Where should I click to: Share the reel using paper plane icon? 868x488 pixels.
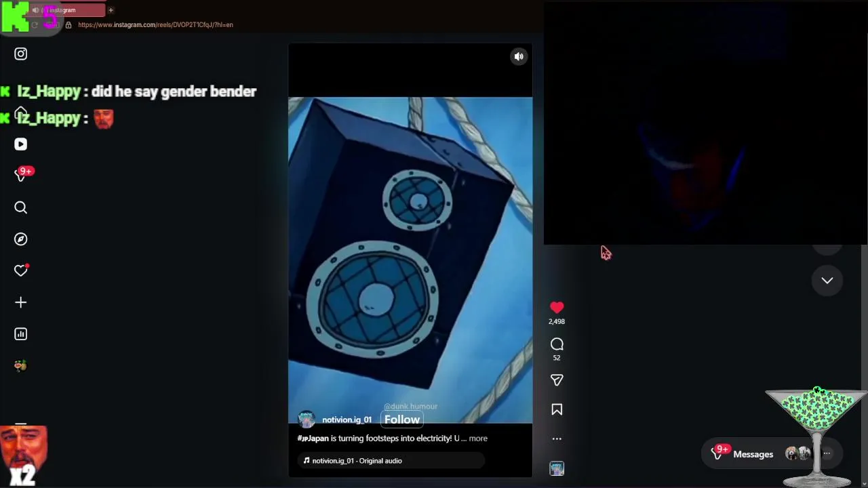coord(557,380)
